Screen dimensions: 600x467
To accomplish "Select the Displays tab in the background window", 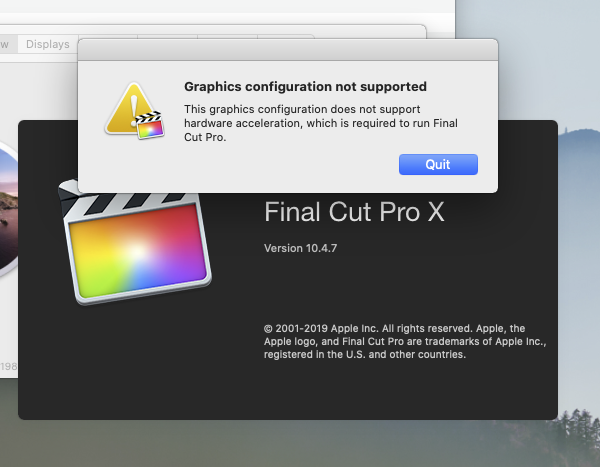I will coord(48,44).
